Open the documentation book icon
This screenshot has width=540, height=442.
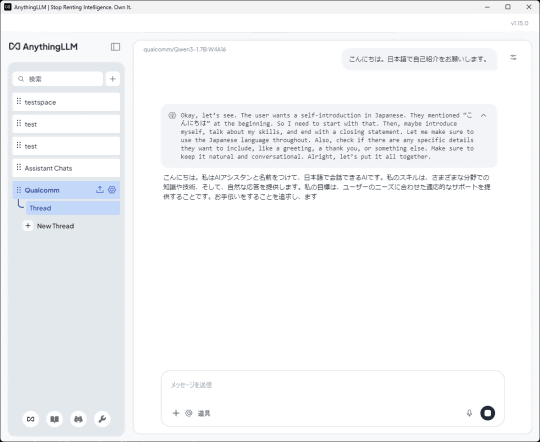pyautogui.click(x=54, y=419)
